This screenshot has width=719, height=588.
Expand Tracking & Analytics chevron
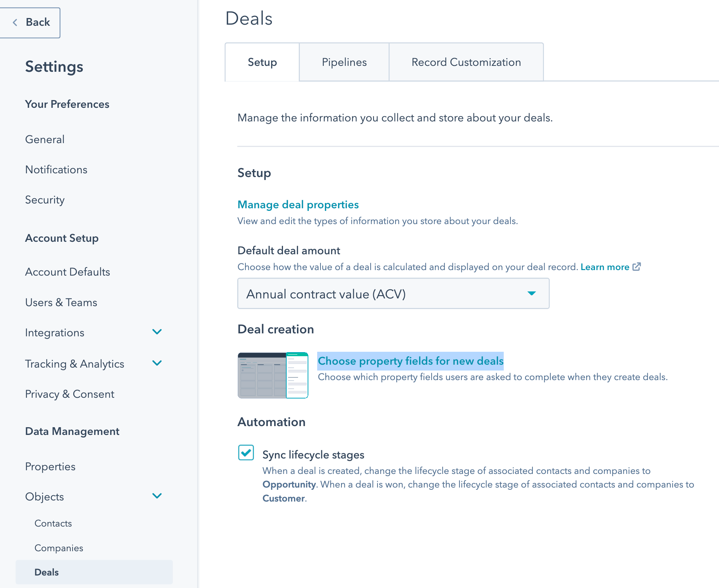click(157, 363)
